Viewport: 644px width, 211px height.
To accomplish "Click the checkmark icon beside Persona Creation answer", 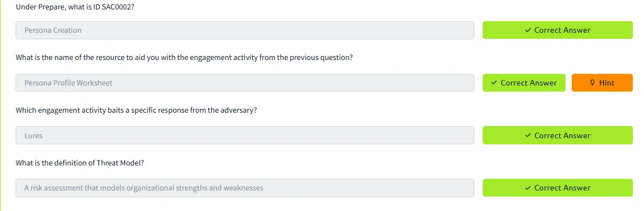I will [528, 31].
